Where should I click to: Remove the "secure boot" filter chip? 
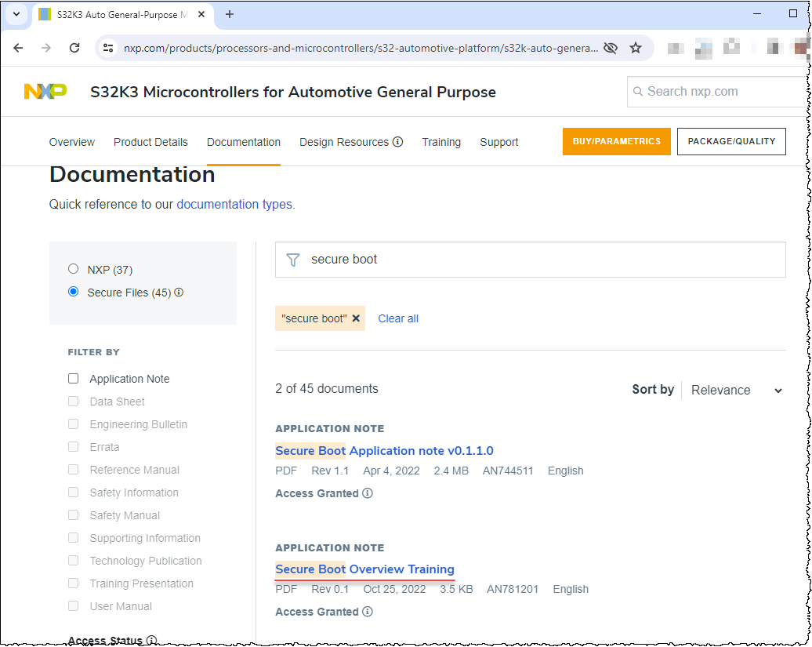[355, 318]
